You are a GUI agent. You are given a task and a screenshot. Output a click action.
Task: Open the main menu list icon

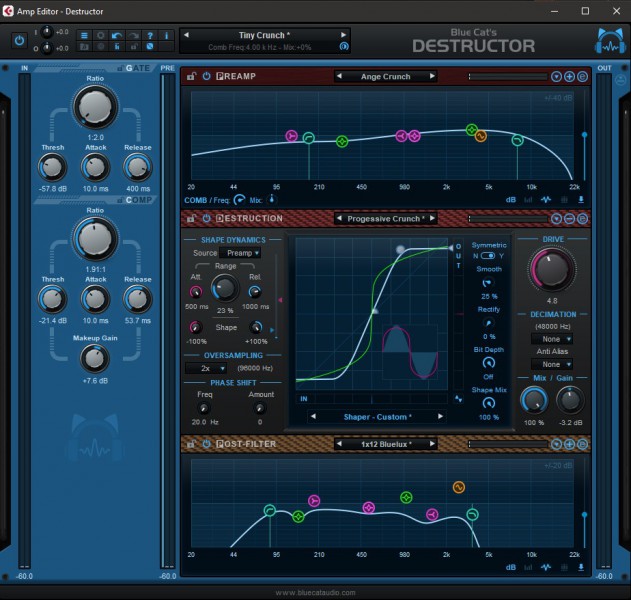[84, 35]
